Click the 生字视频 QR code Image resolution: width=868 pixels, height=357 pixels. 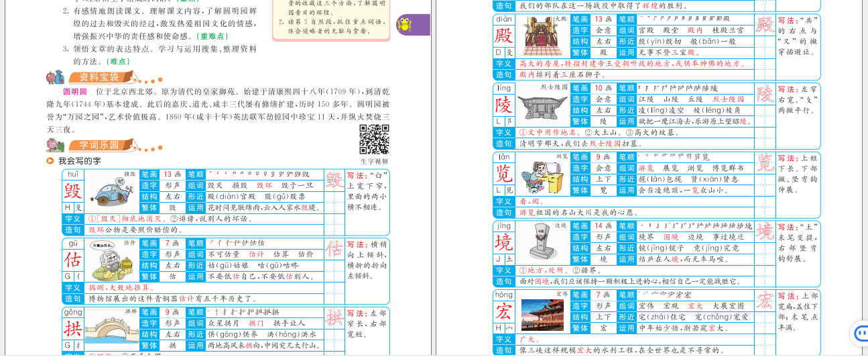(x=374, y=139)
